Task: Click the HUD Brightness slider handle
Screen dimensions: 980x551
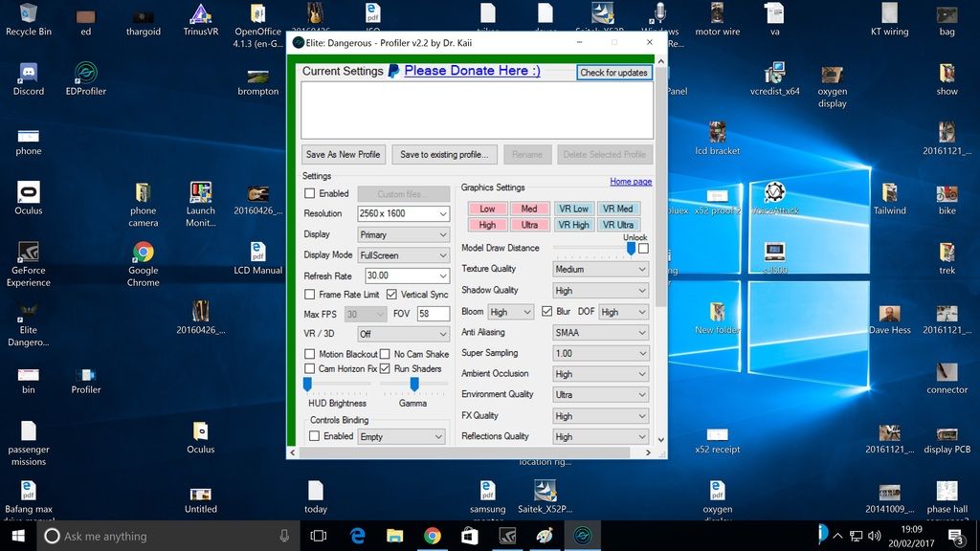Action: click(307, 384)
